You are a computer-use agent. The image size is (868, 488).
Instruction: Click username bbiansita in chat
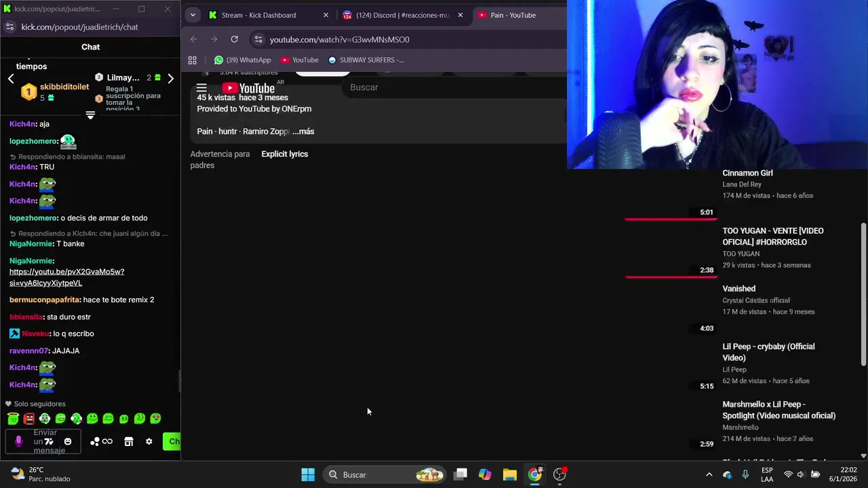point(27,317)
